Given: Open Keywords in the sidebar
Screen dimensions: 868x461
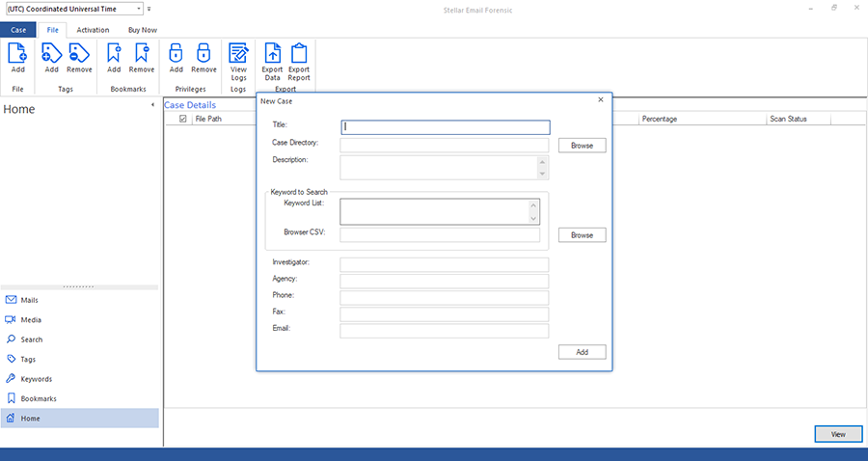Looking at the screenshot, I should tap(80, 379).
